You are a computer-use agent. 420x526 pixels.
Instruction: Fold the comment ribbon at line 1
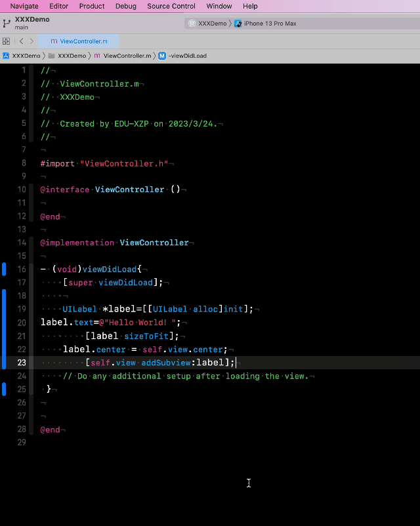(x=31, y=70)
